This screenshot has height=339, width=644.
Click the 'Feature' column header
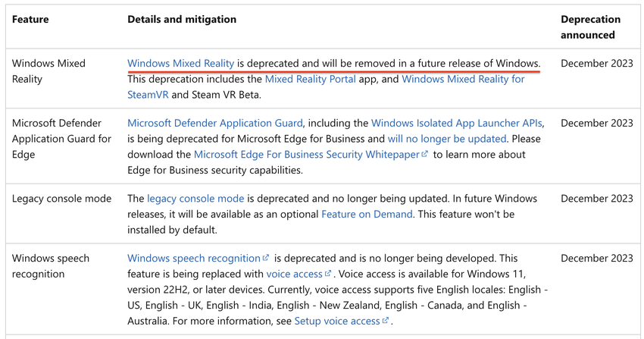pos(31,20)
